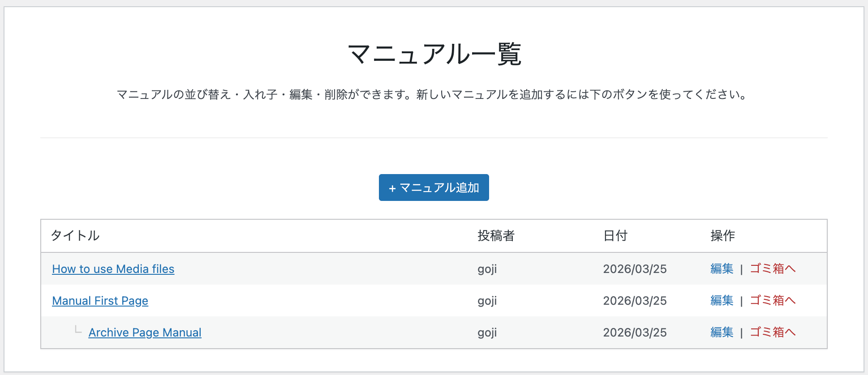Click the author goji in the Archive Page Manual row

pos(487,333)
